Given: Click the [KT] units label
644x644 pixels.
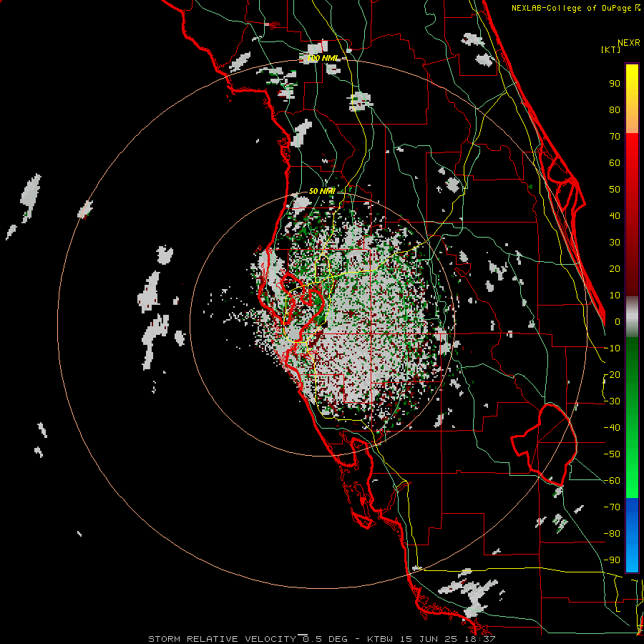Looking at the screenshot, I should 611,49.
